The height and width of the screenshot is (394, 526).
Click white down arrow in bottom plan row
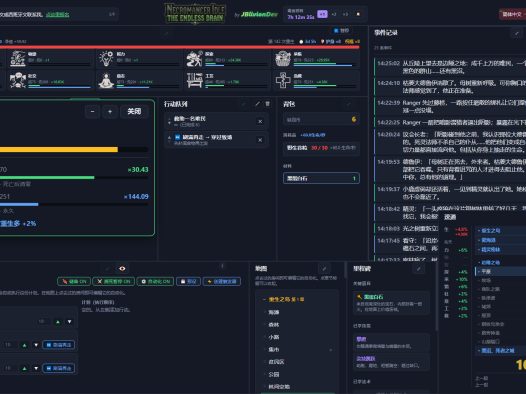pos(36,368)
